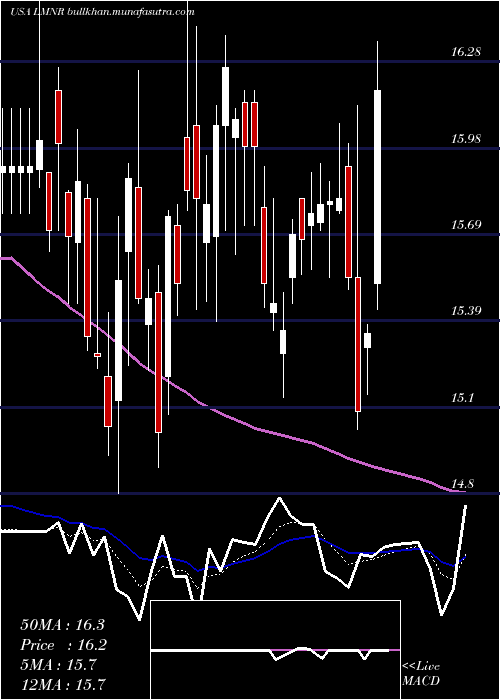Viewport: 500px width, 700px height.
Task: Click the 50MA : 16.3 readout
Action: click(62, 625)
